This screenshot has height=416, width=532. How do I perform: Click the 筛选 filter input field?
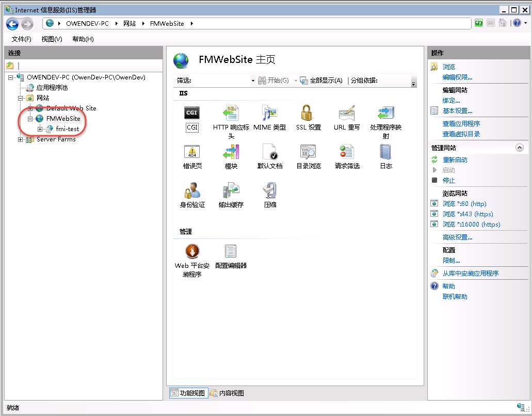pyautogui.click(x=221, y=81)
